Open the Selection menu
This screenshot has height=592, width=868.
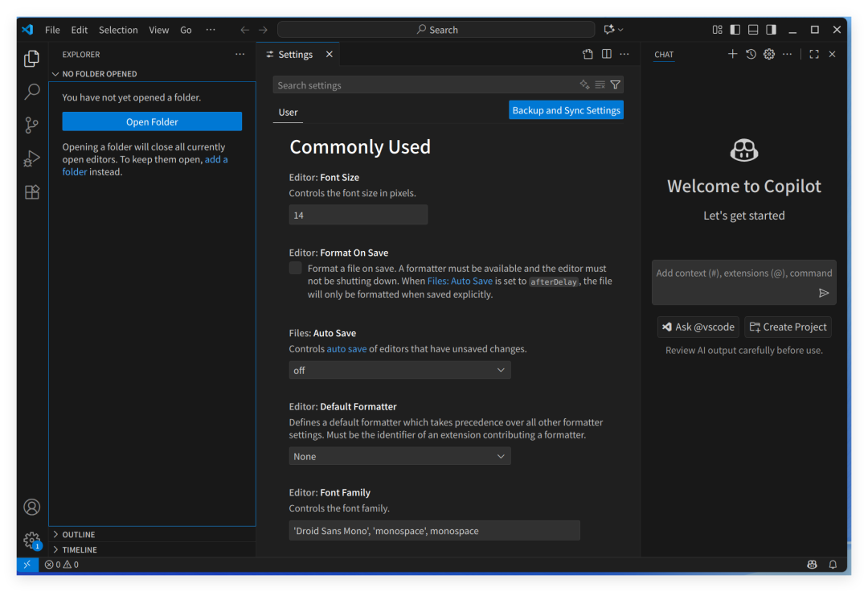tap(118, 30)
